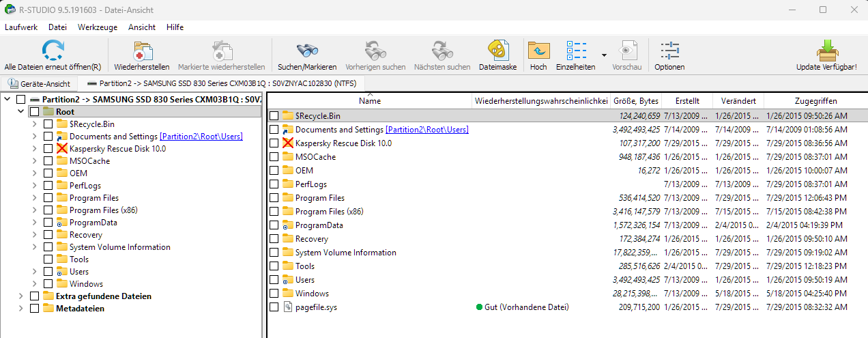Click Nächsten suchen toolbar icon
868x338 pixels.
[x=442, y=51]
